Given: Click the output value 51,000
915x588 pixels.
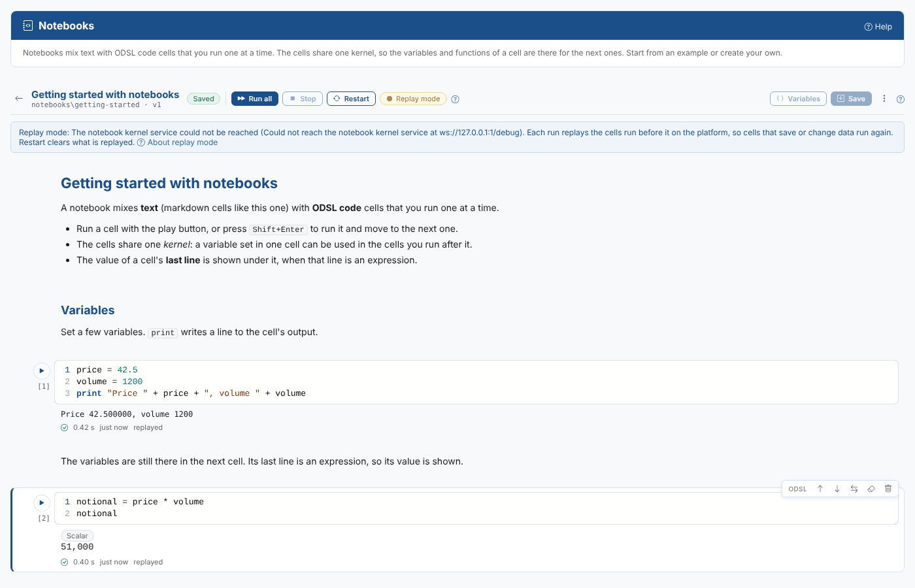Looking at the screenshot, I should point(77,547).
